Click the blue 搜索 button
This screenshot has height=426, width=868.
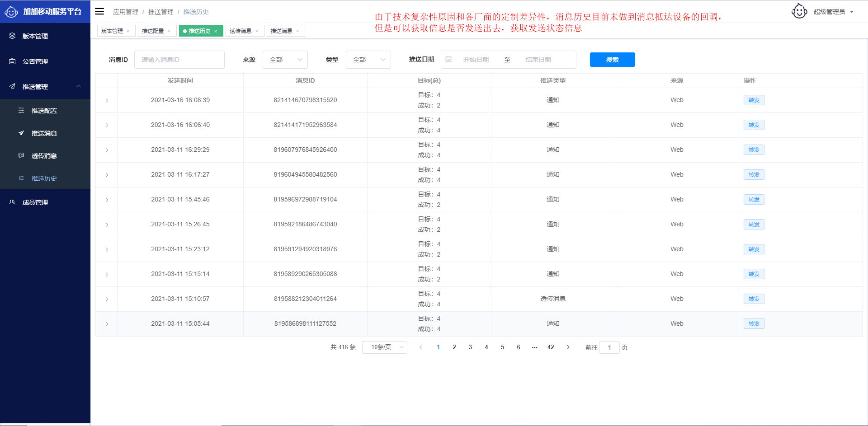point(612,60)
